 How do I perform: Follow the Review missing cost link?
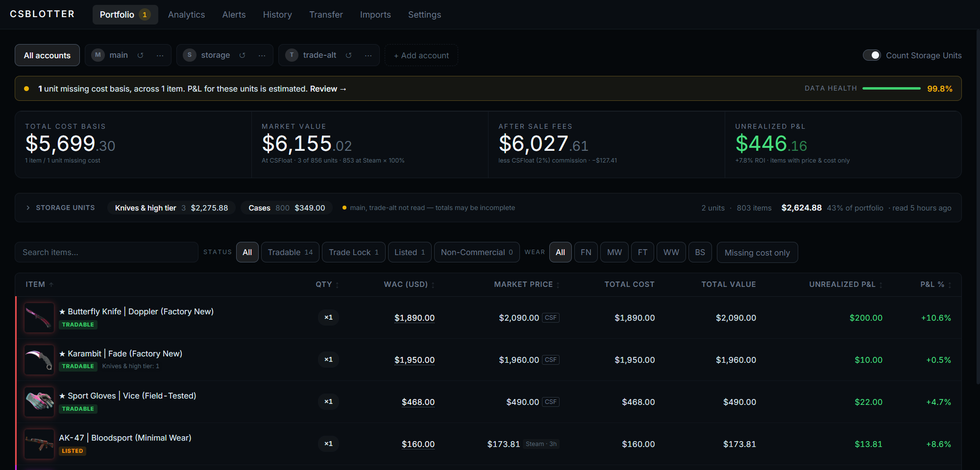click(328, 89)
